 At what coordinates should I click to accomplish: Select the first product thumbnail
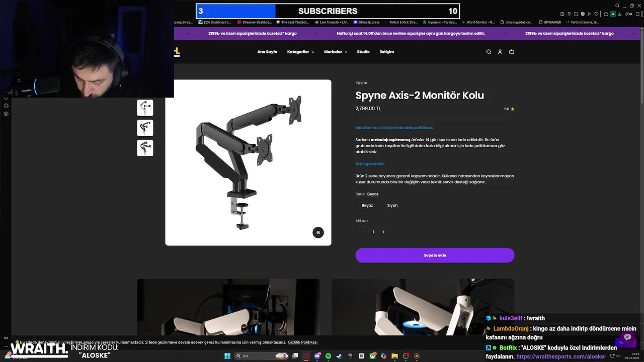145,108
